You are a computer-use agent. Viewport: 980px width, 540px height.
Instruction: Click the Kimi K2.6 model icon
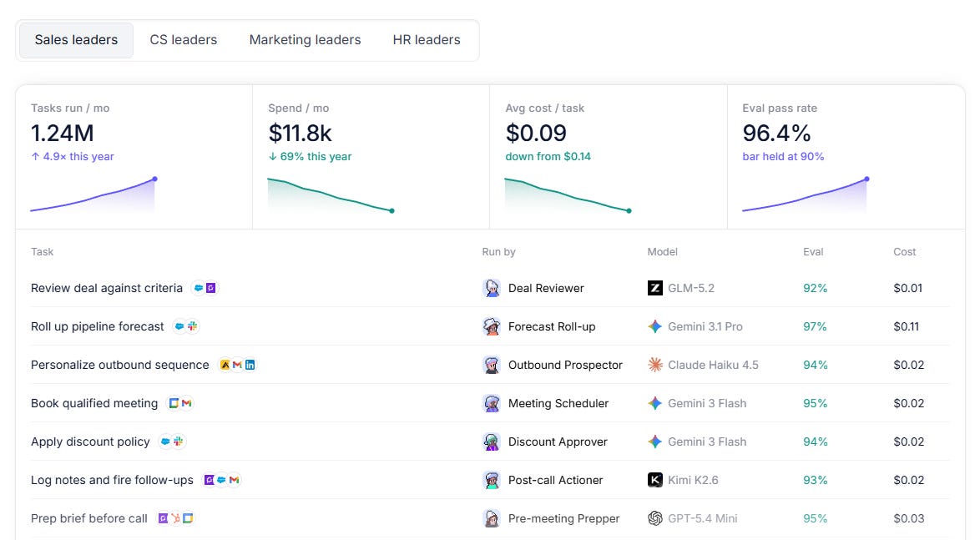(x=654, y=480)
